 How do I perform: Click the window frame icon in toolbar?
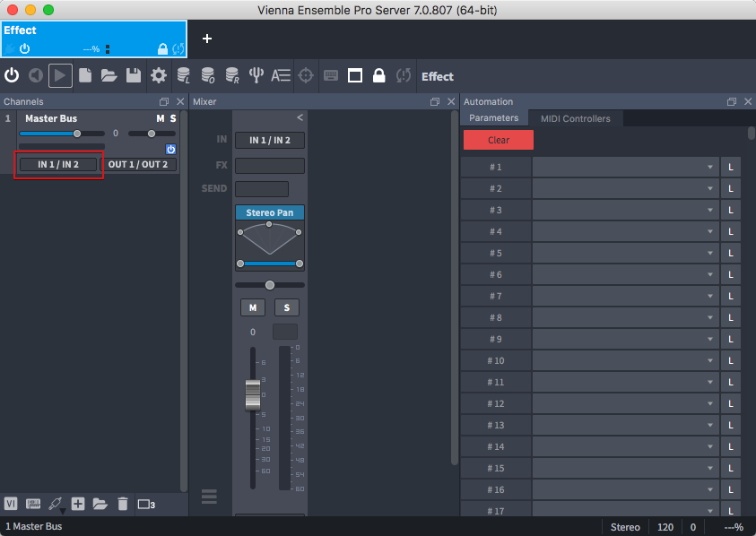click(x=355, y=75)
